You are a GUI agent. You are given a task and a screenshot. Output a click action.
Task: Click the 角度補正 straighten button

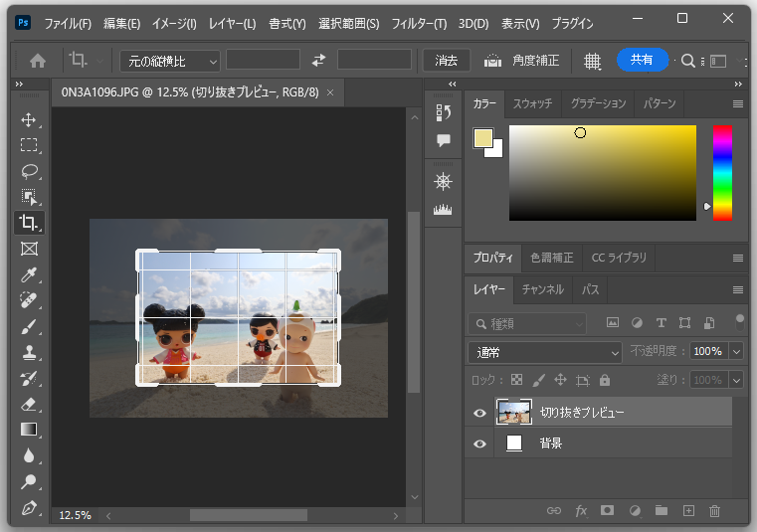(535, 61)
